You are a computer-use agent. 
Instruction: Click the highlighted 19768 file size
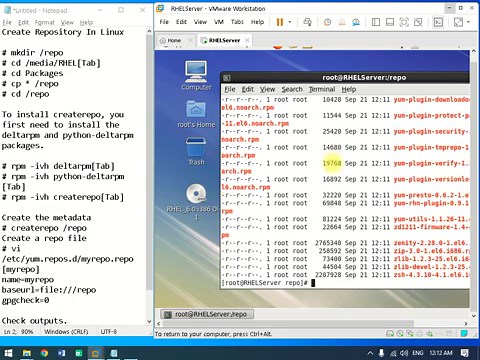[332, 163]
